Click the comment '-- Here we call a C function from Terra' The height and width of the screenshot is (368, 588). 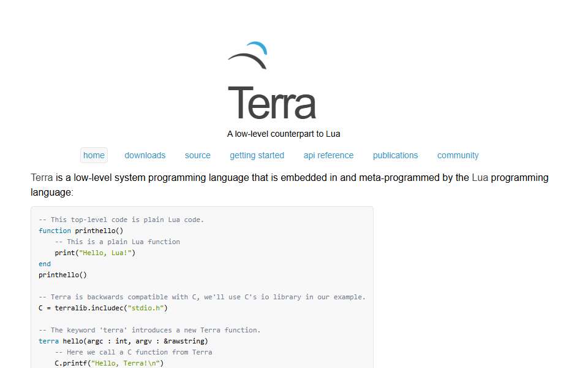[134, 352]
